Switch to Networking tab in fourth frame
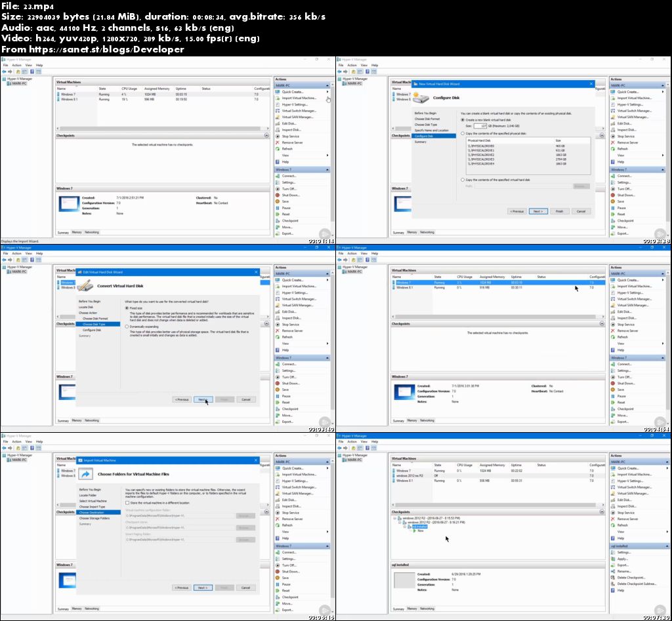The height and width of the screenshot is (621, 672). pyautogui.click(x=427, y=420)
